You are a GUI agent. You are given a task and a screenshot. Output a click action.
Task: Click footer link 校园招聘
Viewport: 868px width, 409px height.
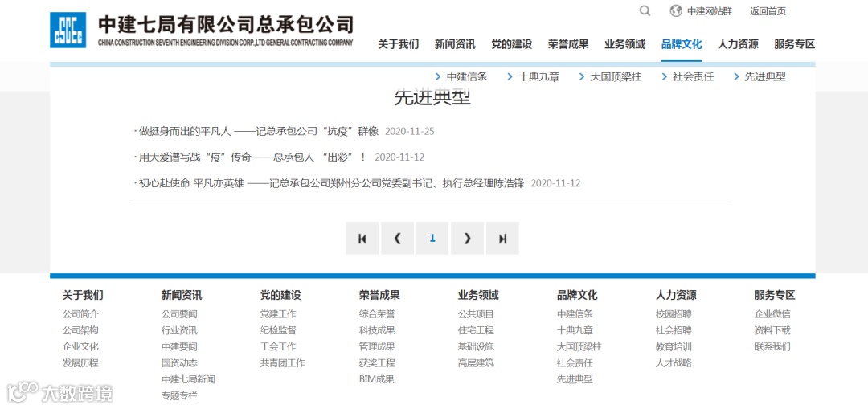coord(674,314)
